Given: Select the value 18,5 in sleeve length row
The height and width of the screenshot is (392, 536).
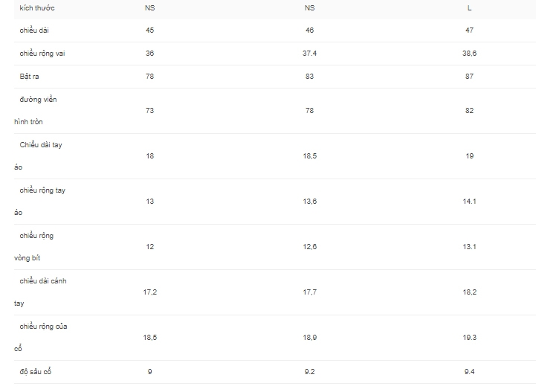Looking at the screenshot, I should coord(309,156).
